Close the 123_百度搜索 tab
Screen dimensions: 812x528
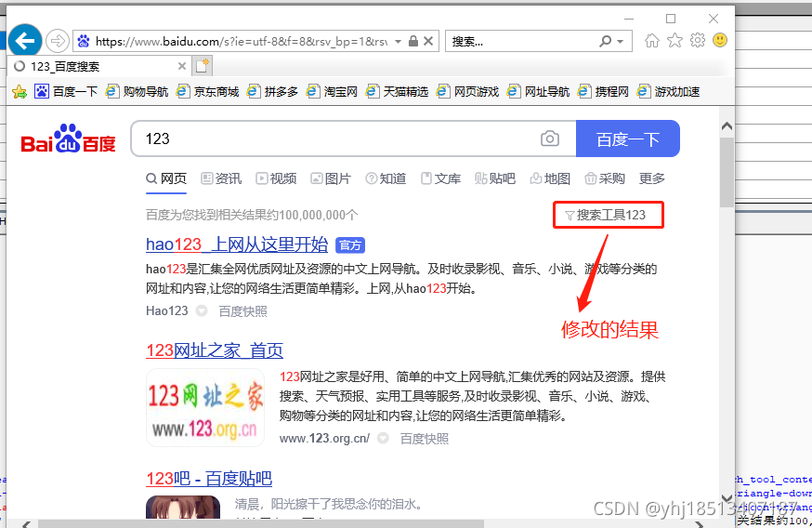click(x=182, y=66)
